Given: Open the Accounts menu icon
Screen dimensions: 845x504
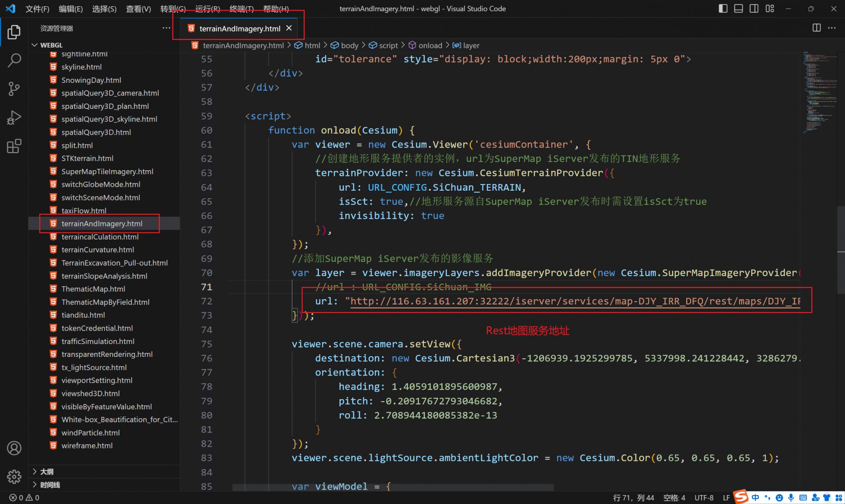Looking at the screenshot, I should click(x=14, y=448).
